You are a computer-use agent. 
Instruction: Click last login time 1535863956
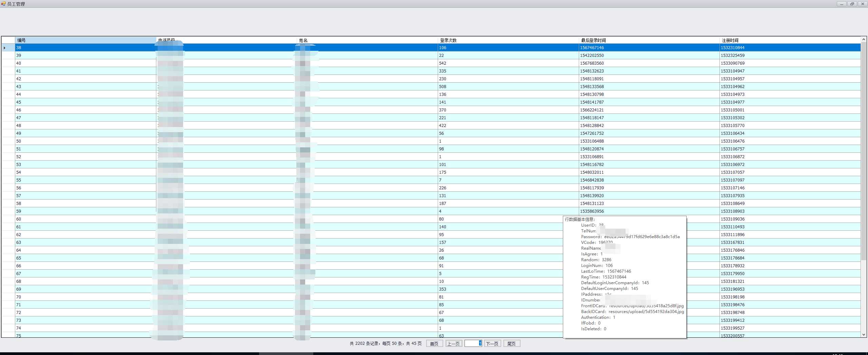649,211
